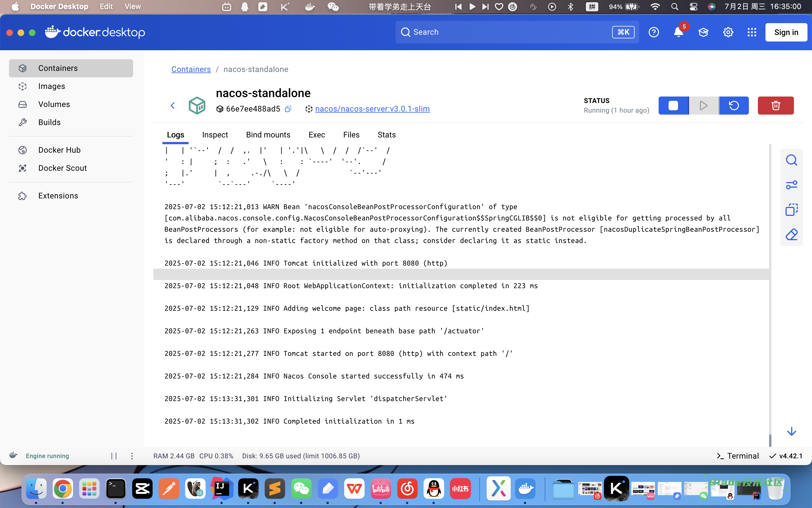Image resolution: width=812 pixels, height=508 pixels.
Task: Open the Learning center icon
Action: point(703,32)
